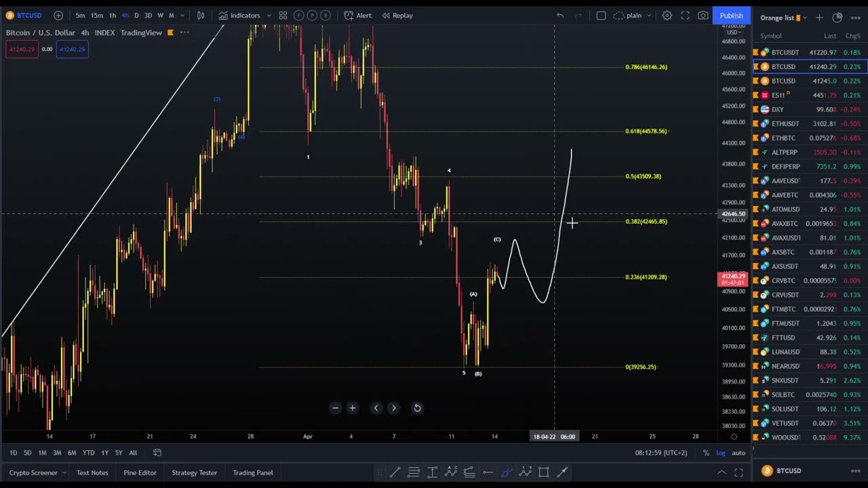Reset the chart view
Viewport: 868px width, 488px height.
coord(417,408)
